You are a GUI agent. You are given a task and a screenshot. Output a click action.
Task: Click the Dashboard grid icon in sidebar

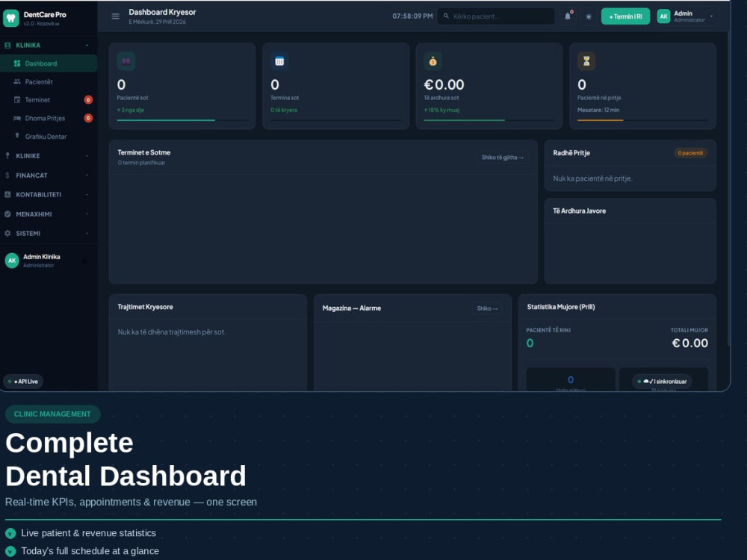(x=17, y=63)
